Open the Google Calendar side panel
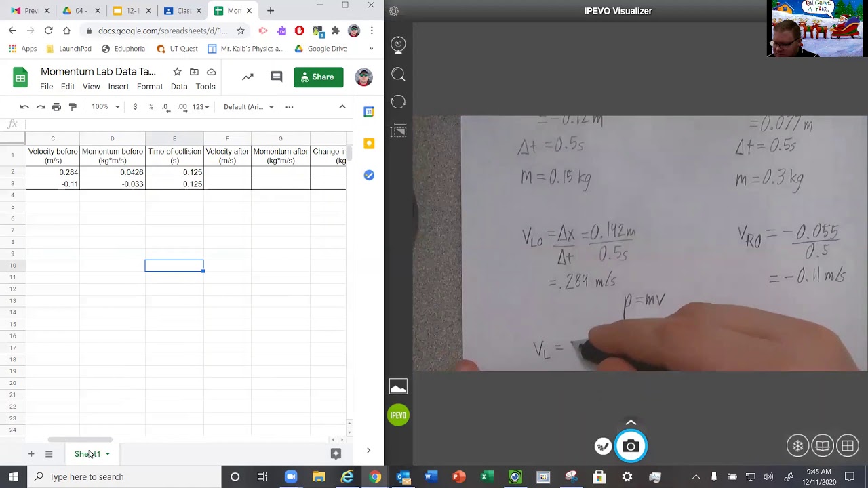This screenshot has width=868, height=488. (x=369, y=111)
